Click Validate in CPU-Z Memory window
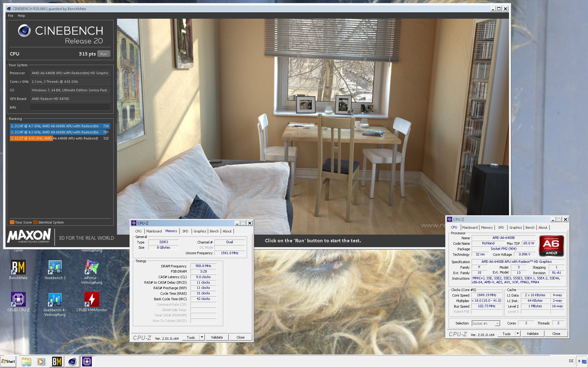This screenshot has height=368, width=588. [217, 337]
